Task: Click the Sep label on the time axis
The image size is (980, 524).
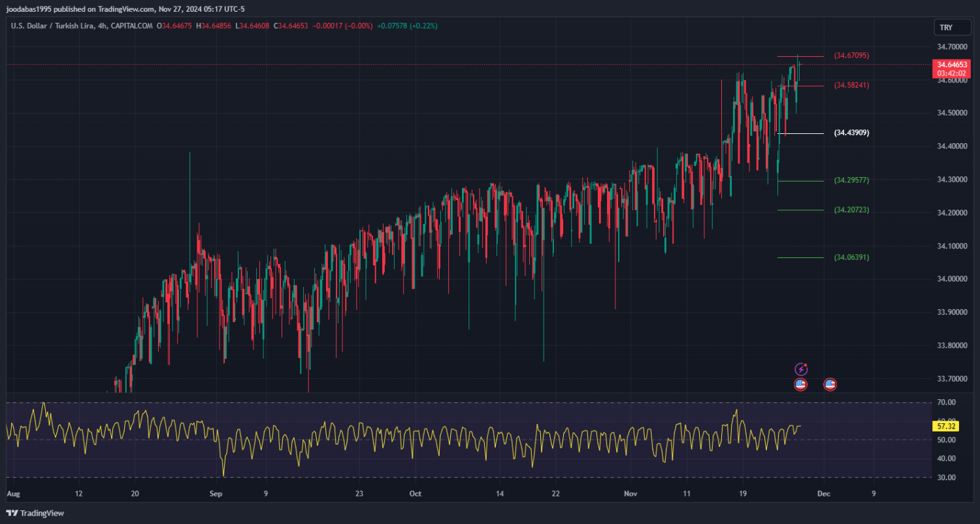Action: pyautogui.click(x=216, y=495)
